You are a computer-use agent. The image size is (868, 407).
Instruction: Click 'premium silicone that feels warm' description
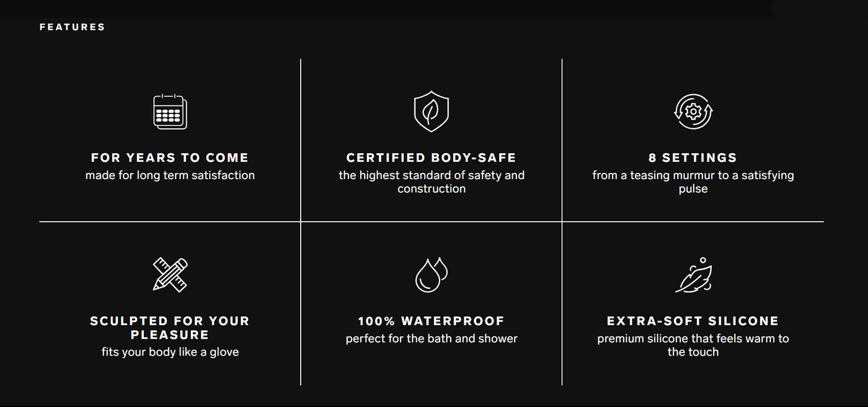tap(693, 345)
